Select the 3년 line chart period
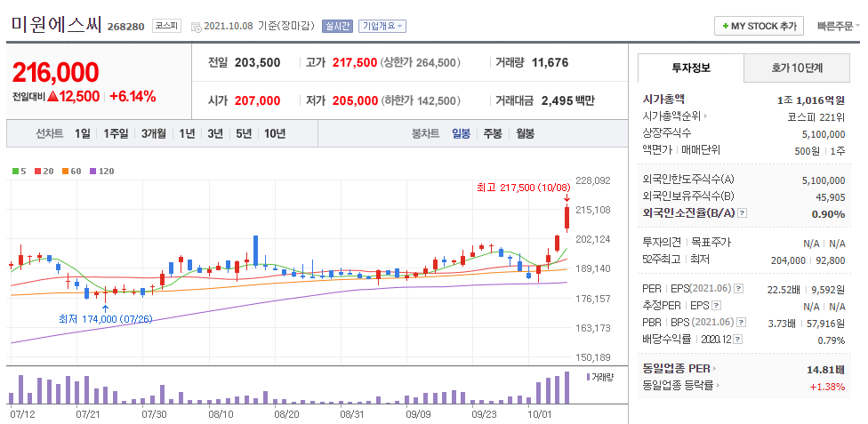Screen dimensions: 868x424 215,133
